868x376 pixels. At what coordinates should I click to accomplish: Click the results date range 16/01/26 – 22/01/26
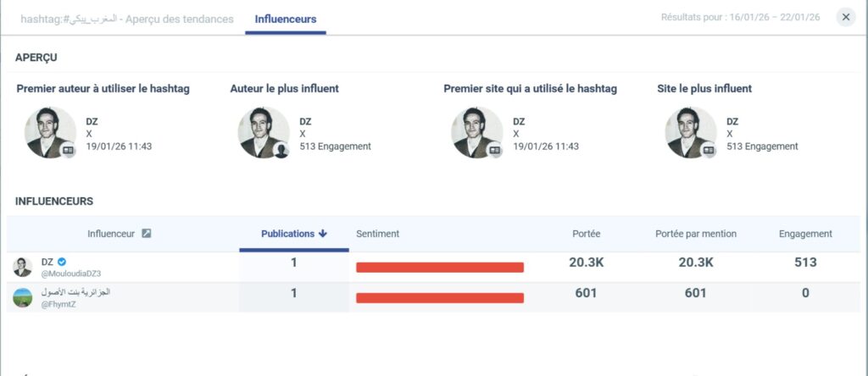(x=775, y=17)
